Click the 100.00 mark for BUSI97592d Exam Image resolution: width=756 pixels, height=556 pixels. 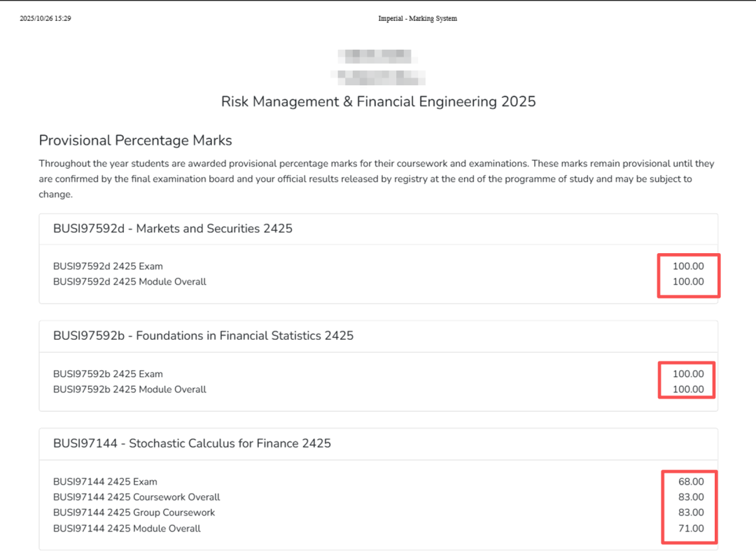(688, 266)
